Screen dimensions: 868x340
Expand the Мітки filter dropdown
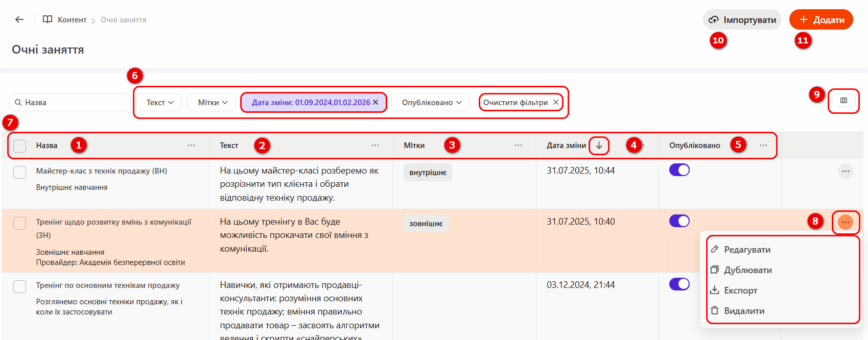[x=212, y=103]
